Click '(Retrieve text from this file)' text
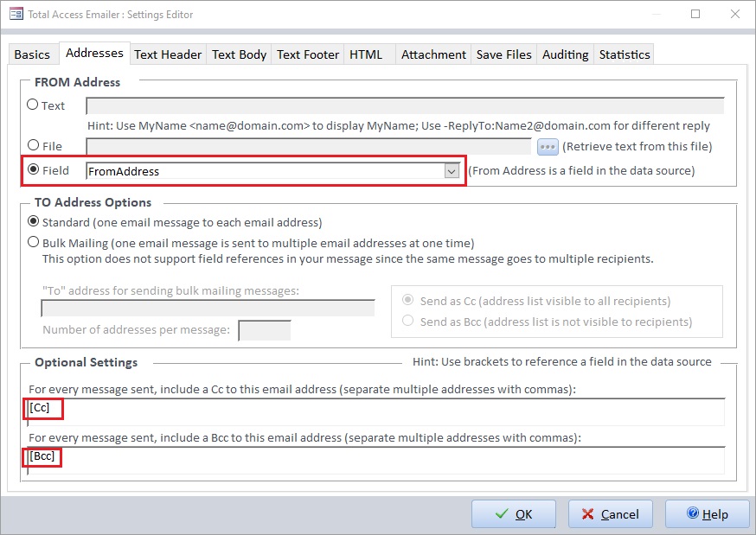The image size is (756, 535). 637,146
